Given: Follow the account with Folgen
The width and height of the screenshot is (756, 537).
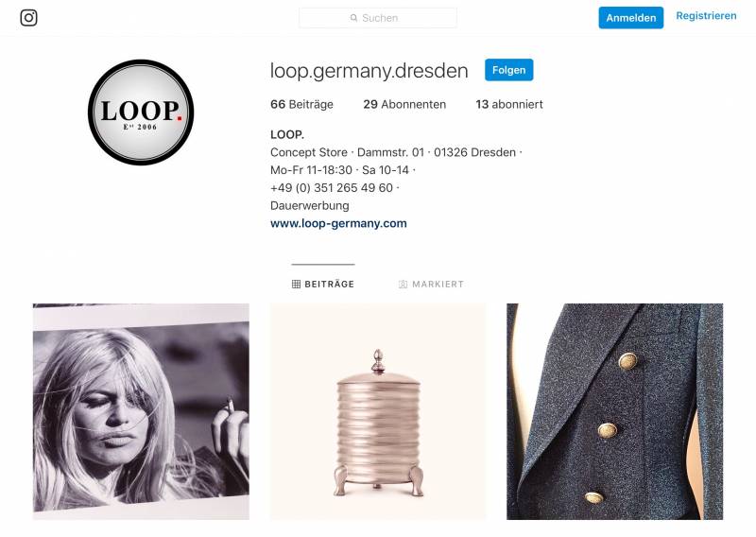Looking at the screenshot, I should (x=508, y=70).
